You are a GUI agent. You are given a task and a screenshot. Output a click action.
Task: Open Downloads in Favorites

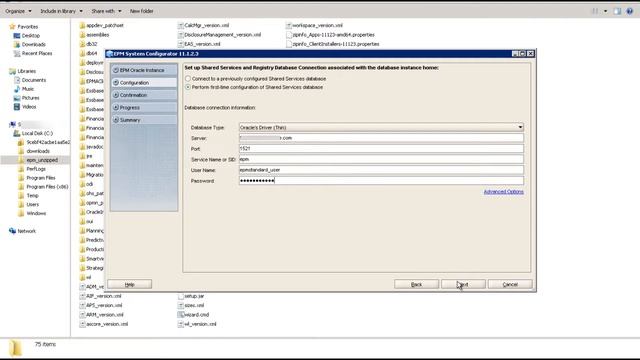[30, 44]
